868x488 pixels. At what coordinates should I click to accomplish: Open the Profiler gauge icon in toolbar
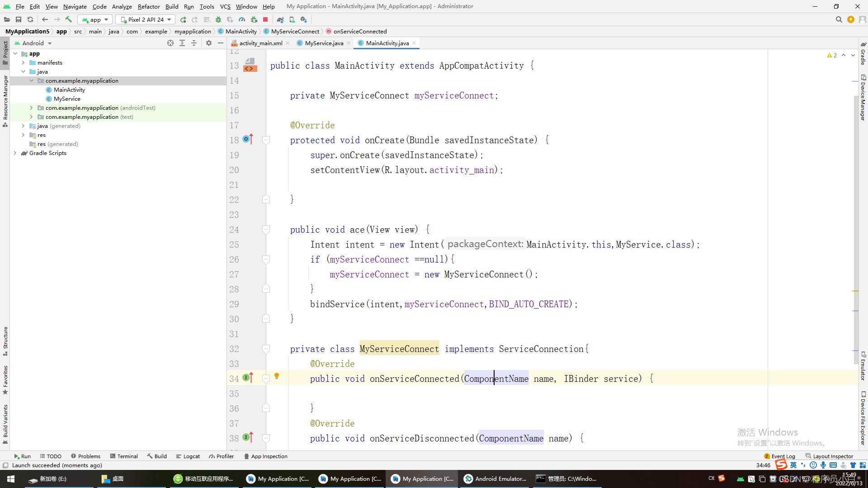click(x=242, y=19)
